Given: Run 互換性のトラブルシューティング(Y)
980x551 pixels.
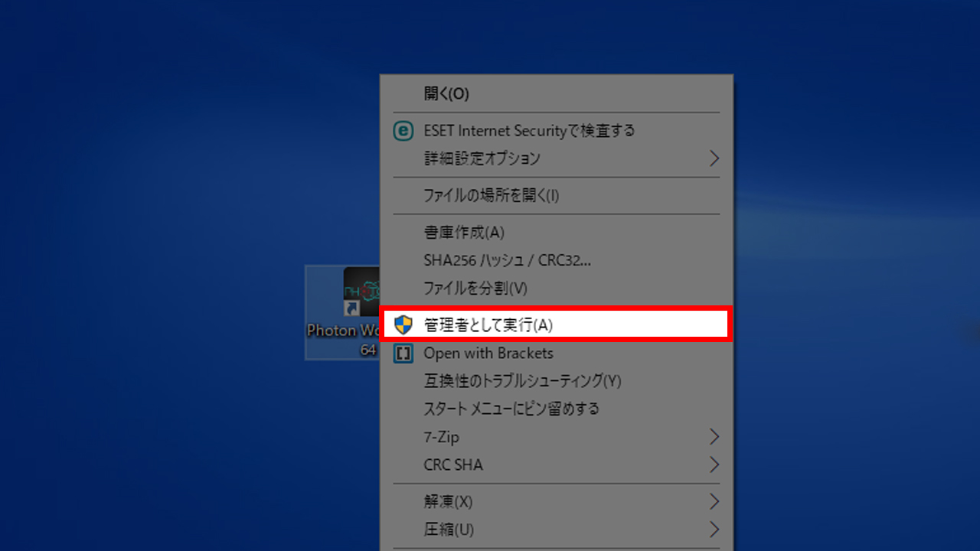Looking at the screenshot, I should tap(522, 381).
